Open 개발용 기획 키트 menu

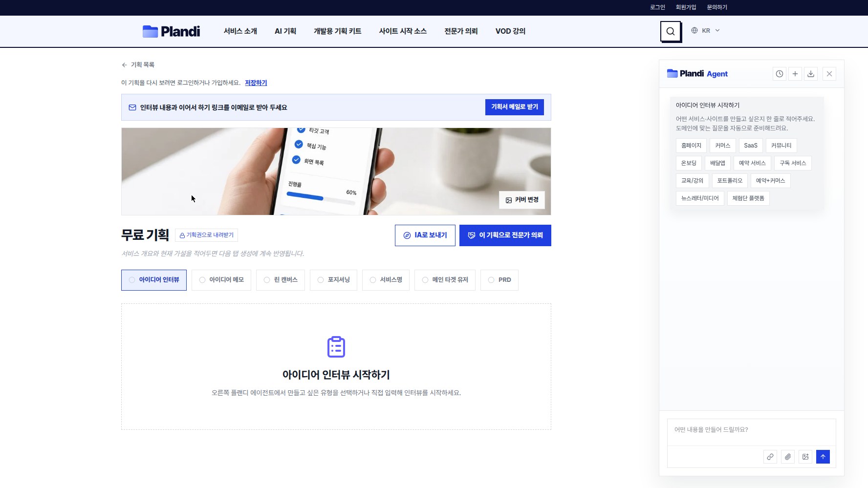338,31
